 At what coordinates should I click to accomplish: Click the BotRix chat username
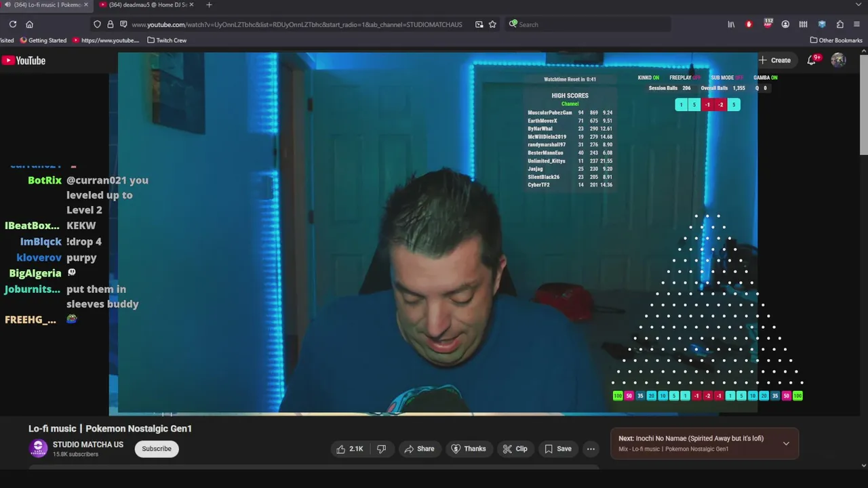pos(45,180)
